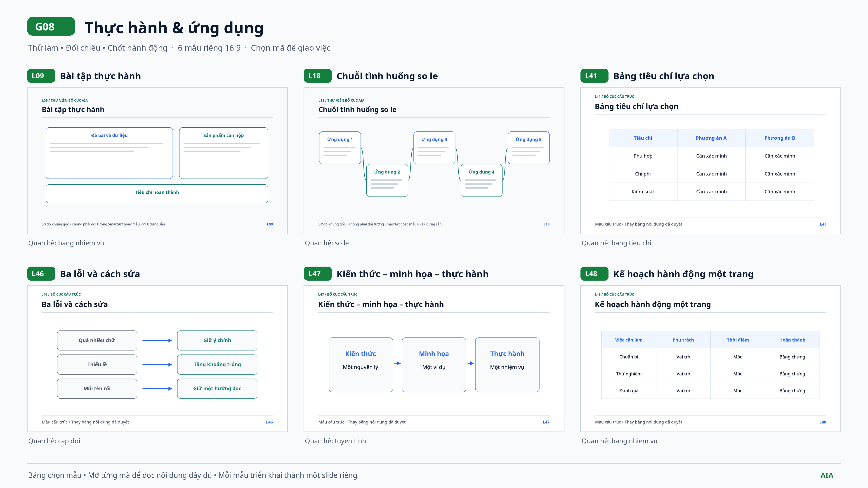This screenshot has height=488, width=868.
Task: Click the 'Kiến thức' card
Action: (x=361, y=365)
